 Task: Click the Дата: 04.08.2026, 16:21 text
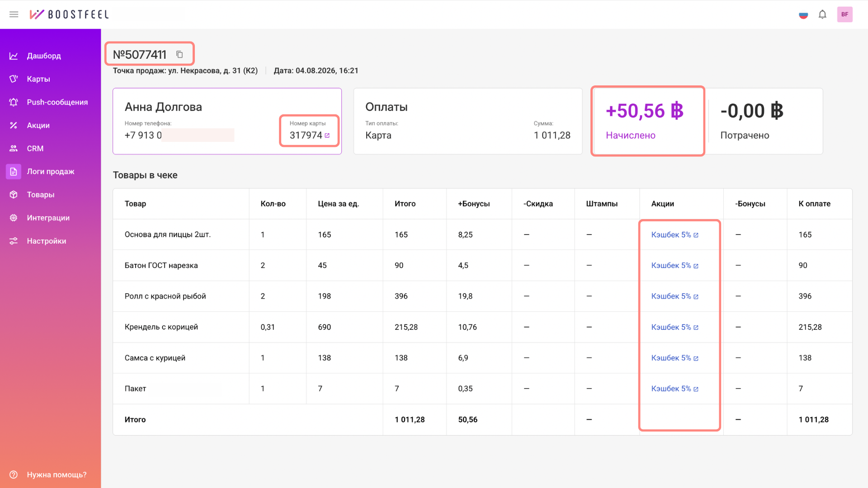(x=316, y=70)
